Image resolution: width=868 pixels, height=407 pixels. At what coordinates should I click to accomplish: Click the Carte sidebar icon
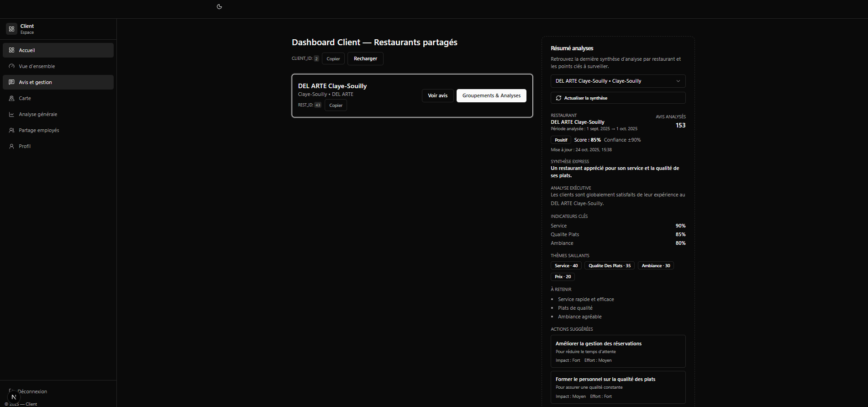coord(11,98)
